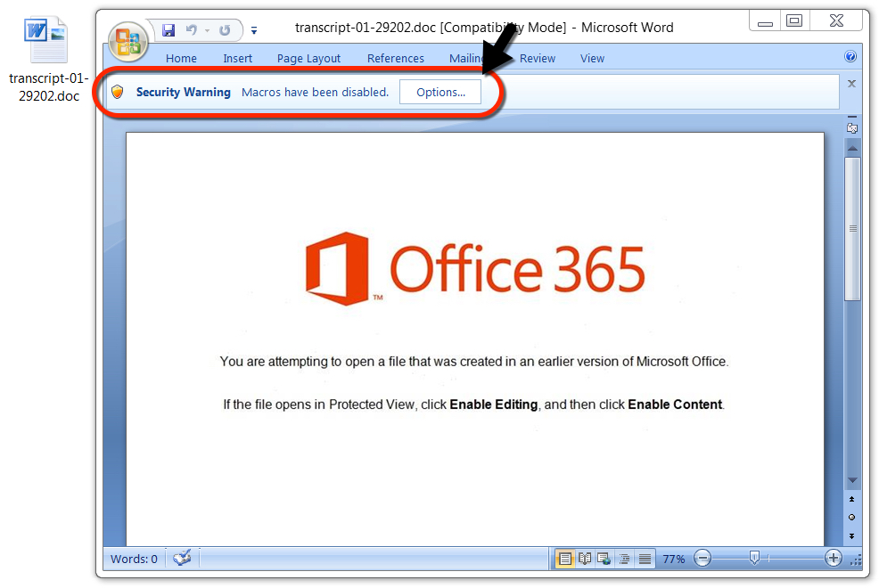Open the References ribbon tab
Screen dimensions: 879x588
coord(396,58)
